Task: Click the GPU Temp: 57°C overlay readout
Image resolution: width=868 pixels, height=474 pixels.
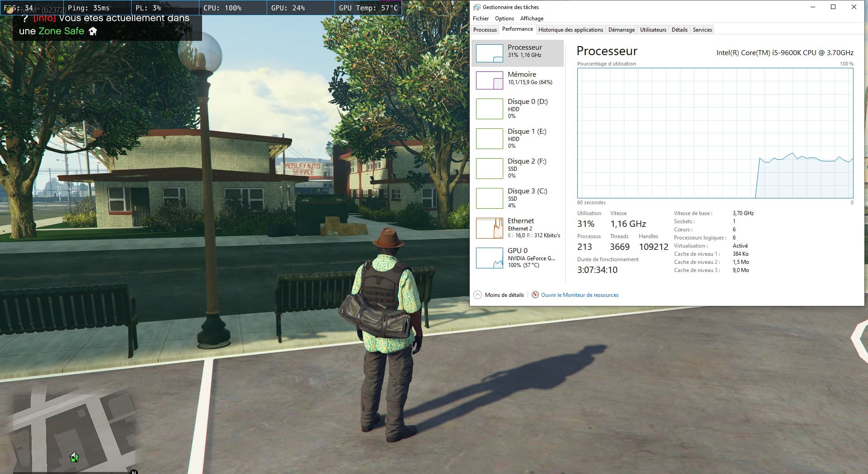Action: point(368,8)
